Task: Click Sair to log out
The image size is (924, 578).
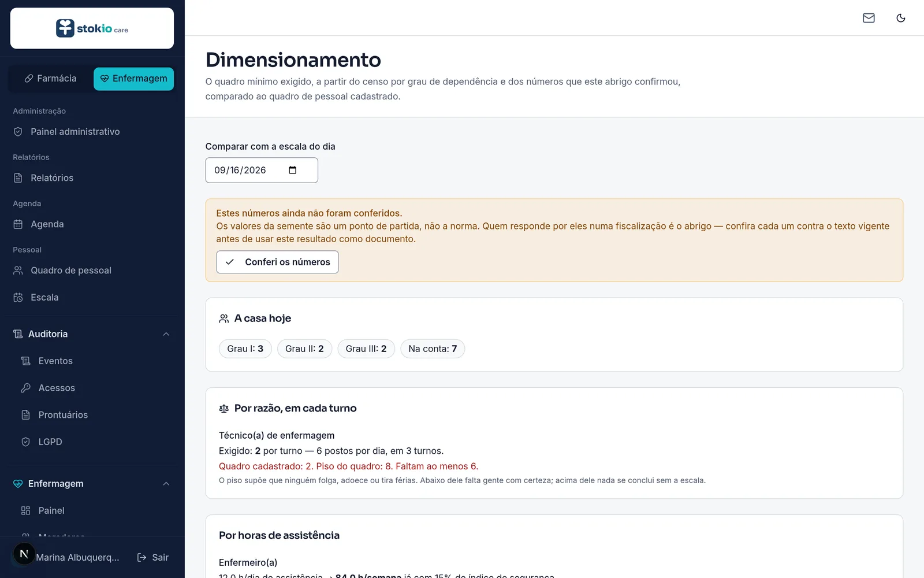Action: pyautogui.click(x=152, y=557)
